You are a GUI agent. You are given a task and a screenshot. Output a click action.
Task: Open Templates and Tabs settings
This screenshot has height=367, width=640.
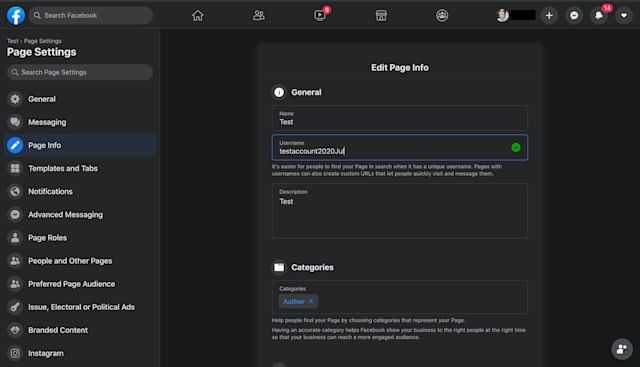tap(80, 168)
